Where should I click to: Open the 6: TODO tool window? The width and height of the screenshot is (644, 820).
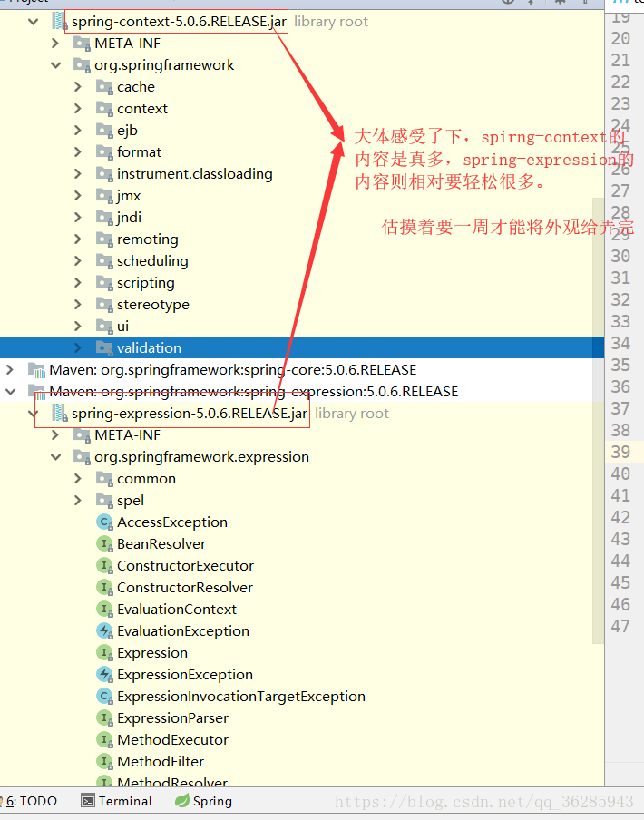(30, 801)
